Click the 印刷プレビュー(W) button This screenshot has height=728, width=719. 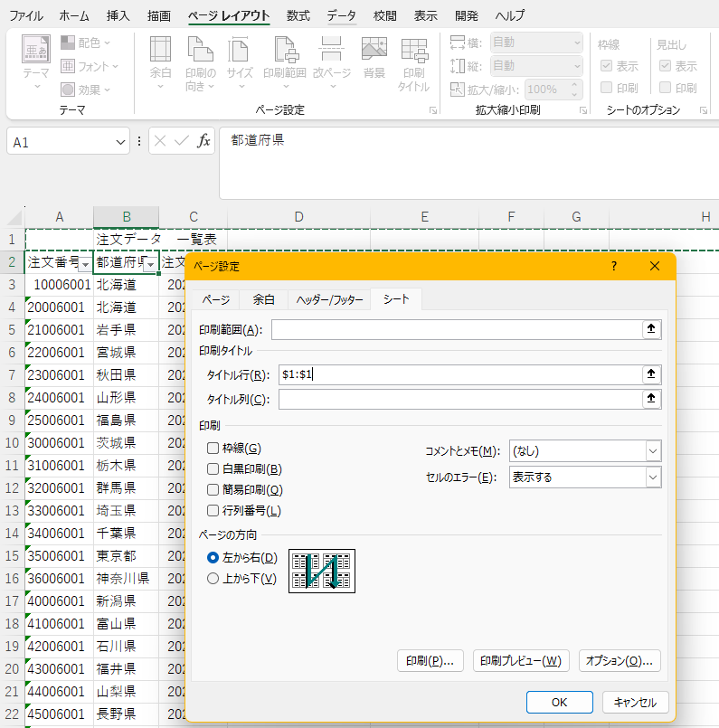521,661
